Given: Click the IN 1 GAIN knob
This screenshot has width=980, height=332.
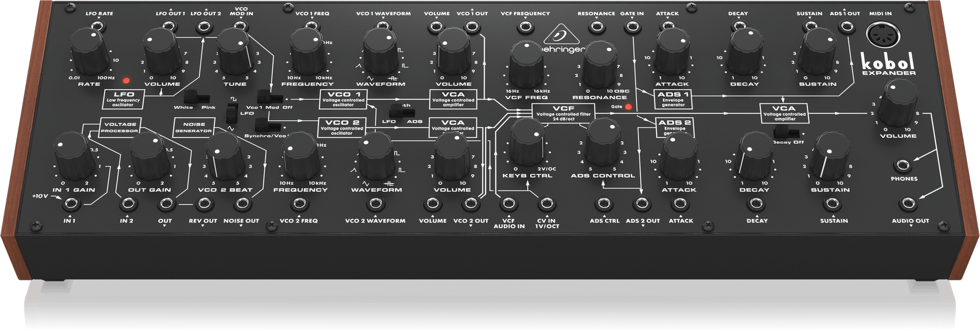Looking at the screenshot, I should [75, 157].
